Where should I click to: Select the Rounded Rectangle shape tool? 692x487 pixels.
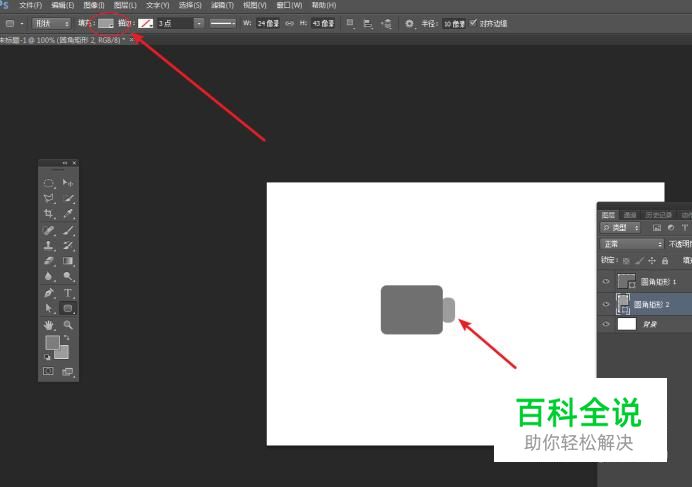point(68,309)
